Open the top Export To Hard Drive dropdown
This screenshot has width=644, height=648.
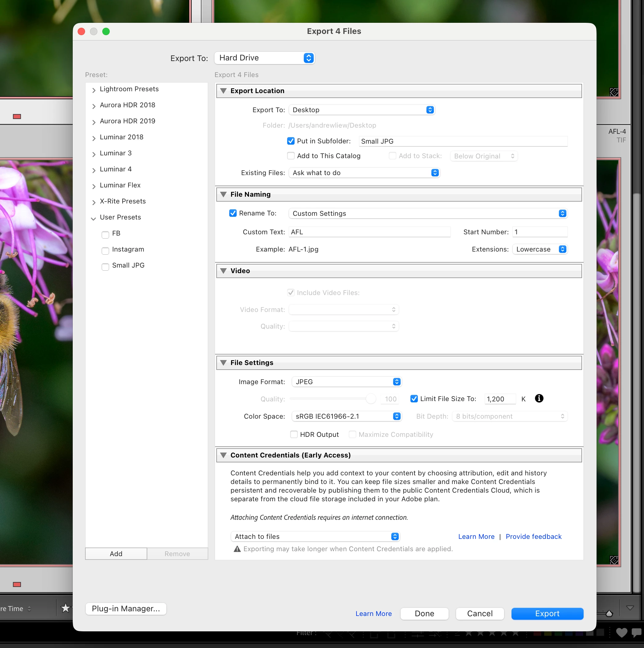[x=264, y=58]
